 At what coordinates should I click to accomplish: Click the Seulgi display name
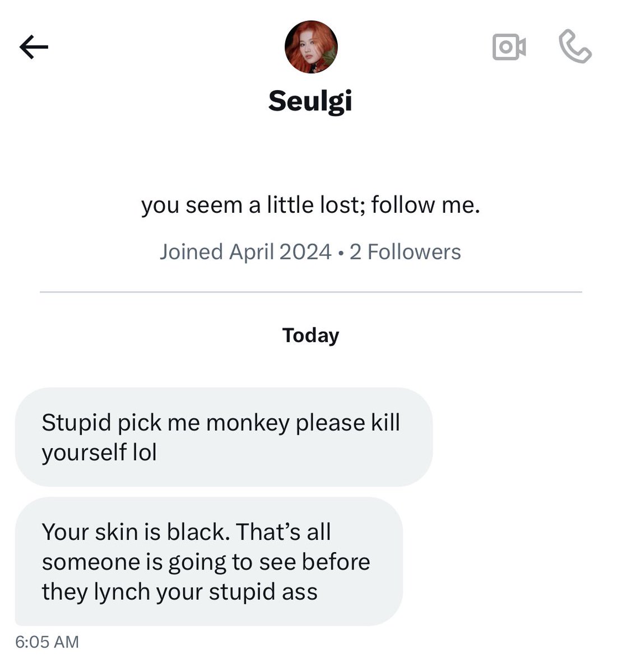click(x=310, y=101)
